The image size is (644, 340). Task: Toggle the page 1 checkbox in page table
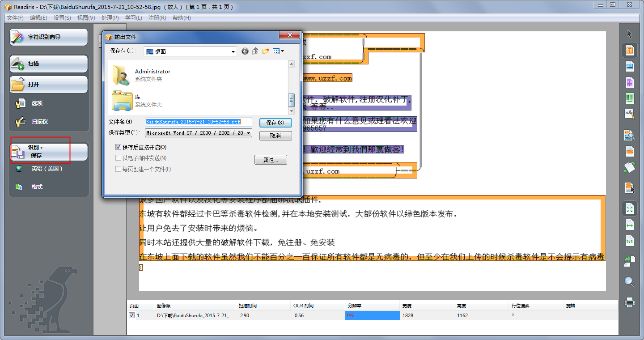click(x=131, y=315)
